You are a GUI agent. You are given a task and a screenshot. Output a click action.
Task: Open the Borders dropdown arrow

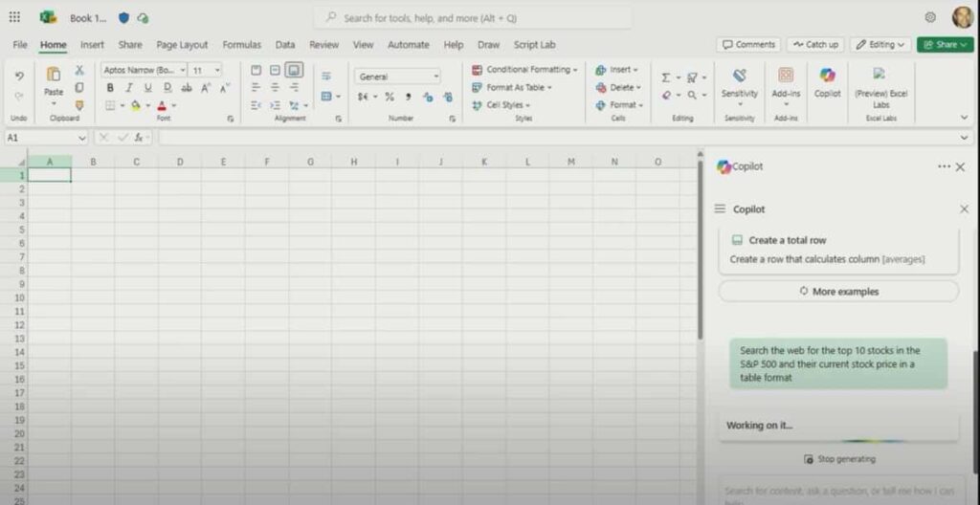(x=122, y=105)
